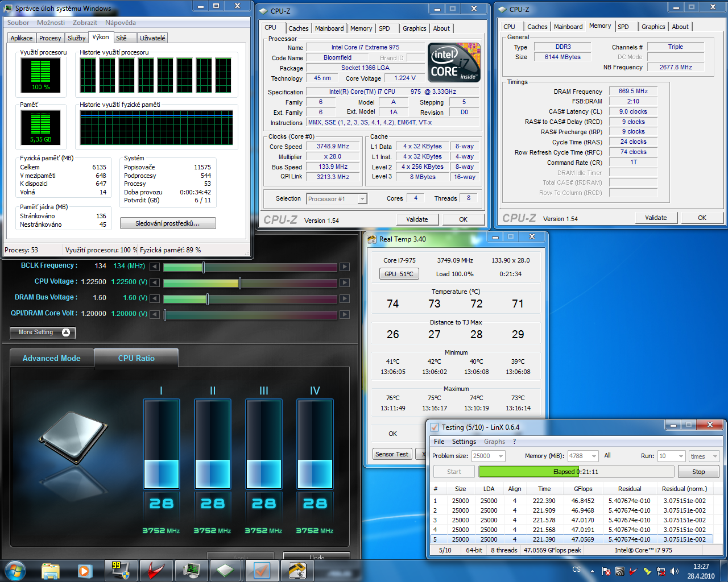Image resolution: width=728 pixels, height=582 pixels.
Task: Select the Procesy tab in Task Manager
Action: [50, 38]
